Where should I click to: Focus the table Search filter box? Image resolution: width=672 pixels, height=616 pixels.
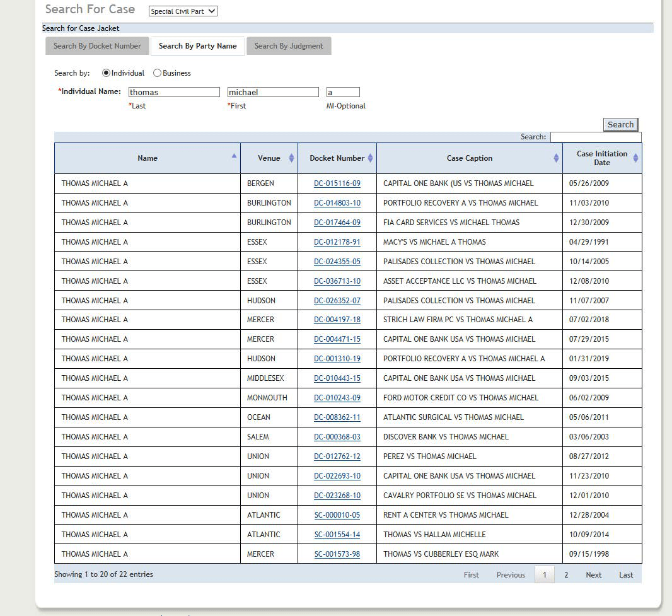[x=595, y=137]
